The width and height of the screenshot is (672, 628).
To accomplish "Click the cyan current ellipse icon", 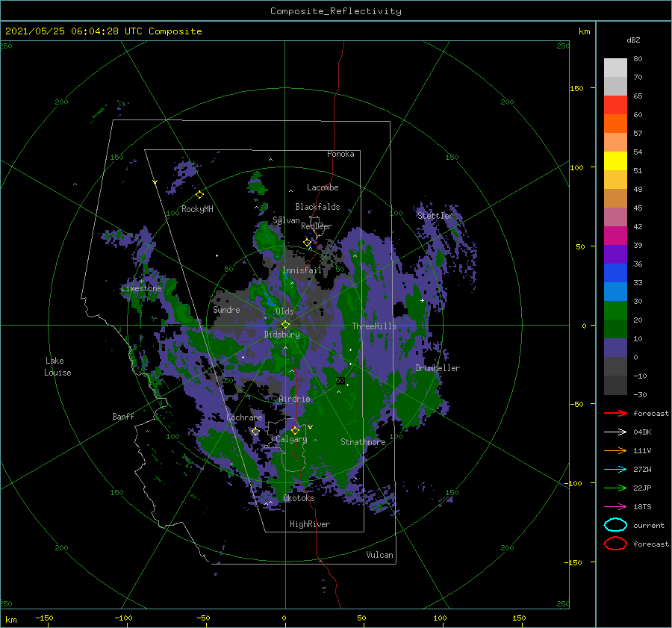I will tap(615, 525).
